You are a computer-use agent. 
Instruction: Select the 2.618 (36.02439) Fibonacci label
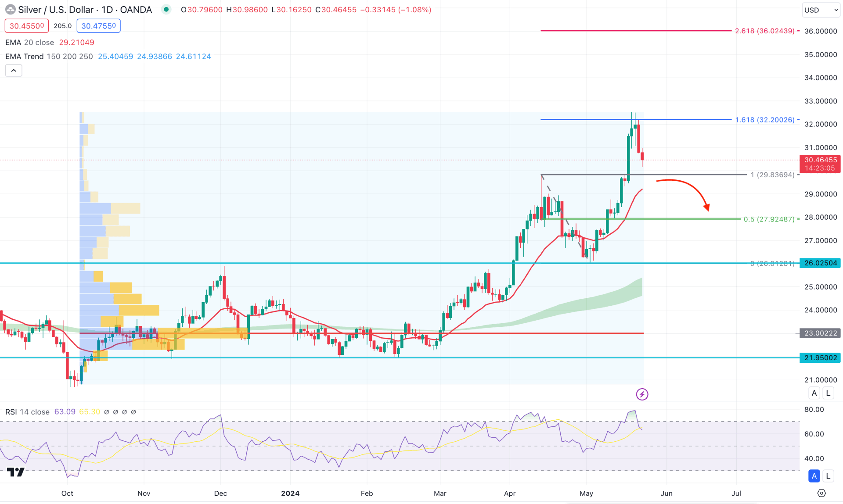pyautogui.click(x=764, y=31)
